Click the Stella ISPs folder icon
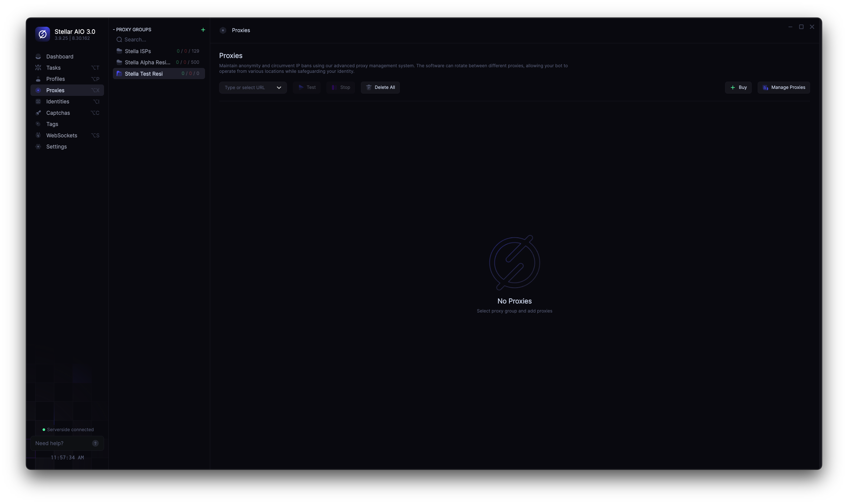This screenshot has width=848, height=504. pos(119,51)
